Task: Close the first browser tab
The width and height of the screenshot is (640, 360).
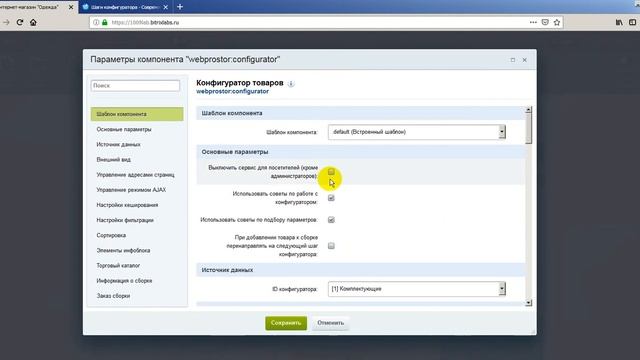Action: 71,7
